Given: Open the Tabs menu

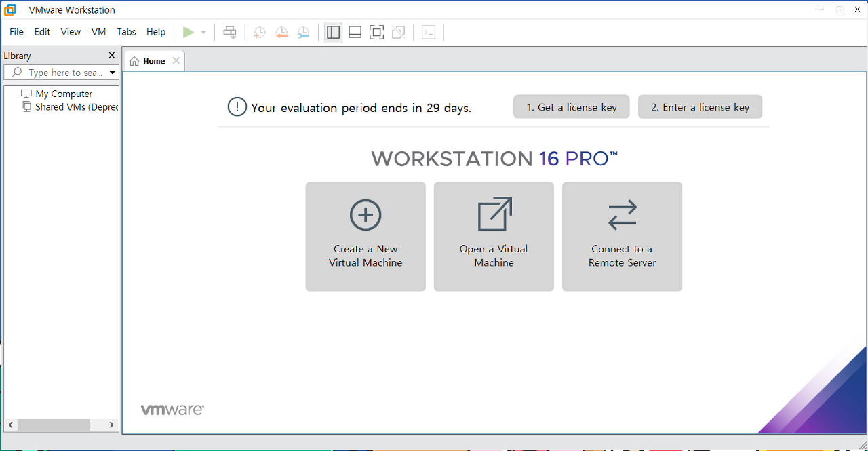Looking at the screenshot, I should tap(126, 32).
